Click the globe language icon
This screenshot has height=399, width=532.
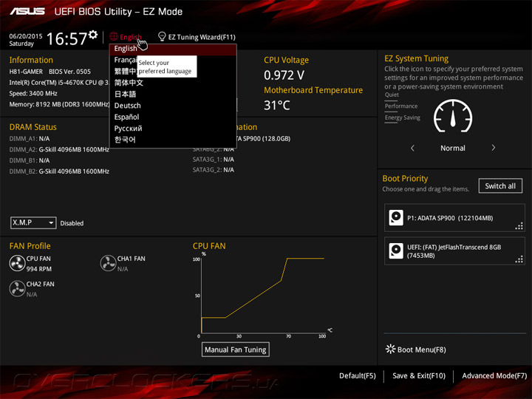[x=114, y=36]
